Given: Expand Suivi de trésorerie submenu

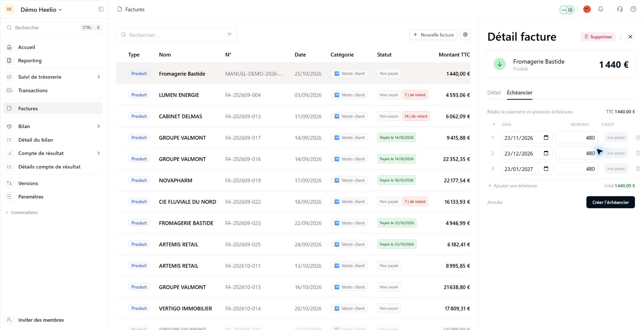Looking at the screenshot, I should (x=99, y=77).
